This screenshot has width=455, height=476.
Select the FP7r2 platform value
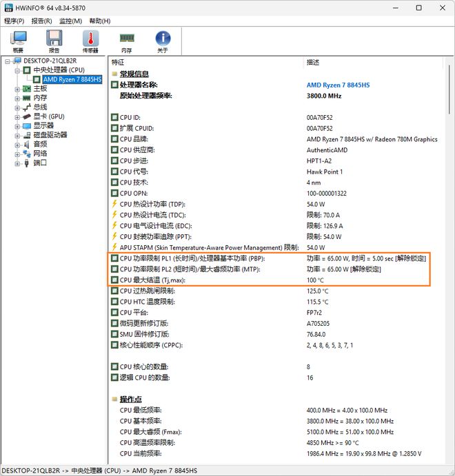click(x=314, y=313)
